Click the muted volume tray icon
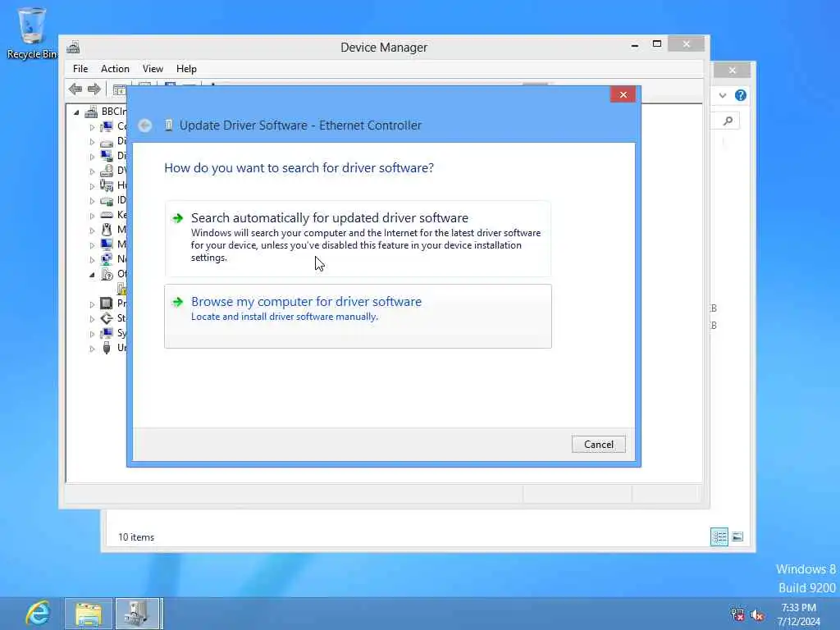Viewport: 840px width, 630px height. (x=757, y=615)
